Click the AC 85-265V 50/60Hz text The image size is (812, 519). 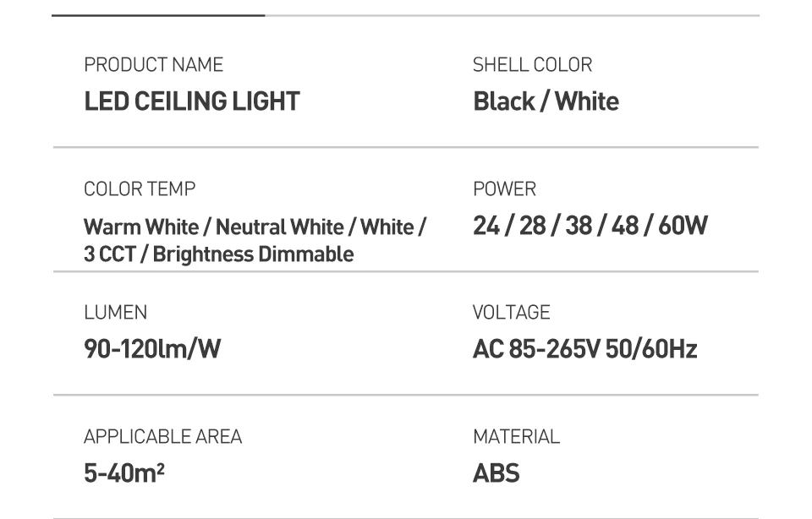tap(584, 349)
